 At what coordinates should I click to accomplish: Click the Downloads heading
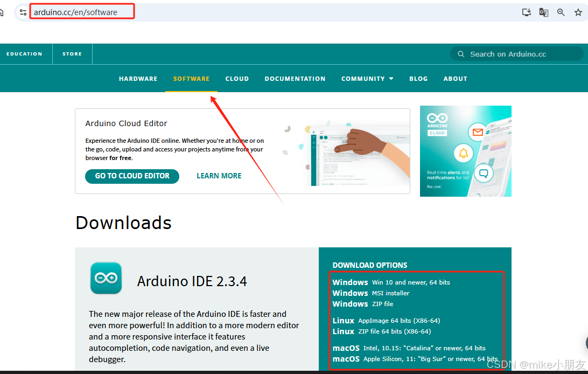coord(123,223)
